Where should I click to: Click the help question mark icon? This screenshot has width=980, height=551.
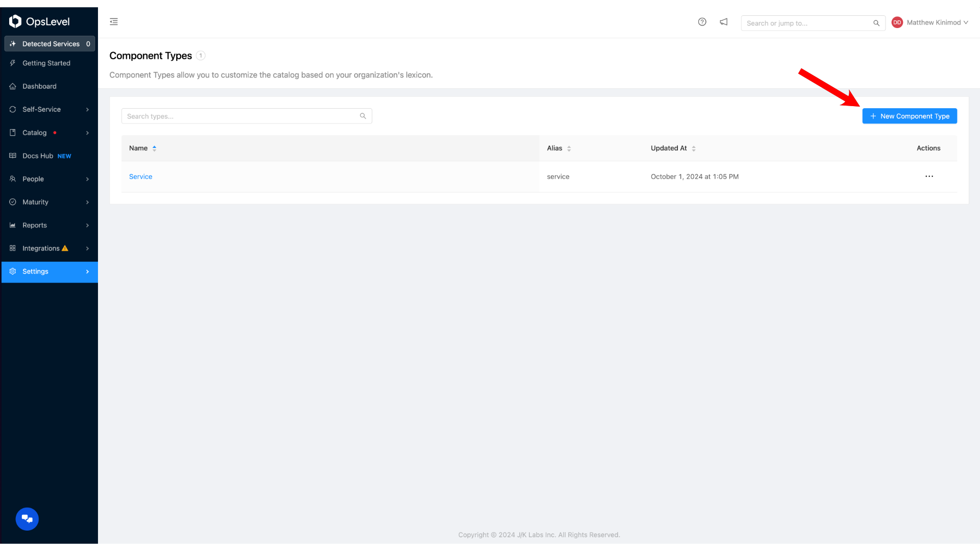[702, 21]
